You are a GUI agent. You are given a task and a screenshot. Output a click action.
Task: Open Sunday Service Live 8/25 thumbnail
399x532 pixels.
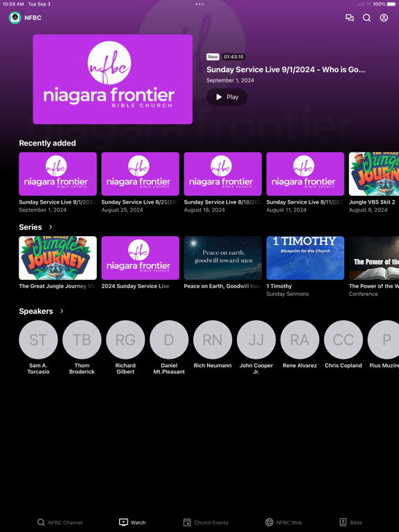click(140, 174)
